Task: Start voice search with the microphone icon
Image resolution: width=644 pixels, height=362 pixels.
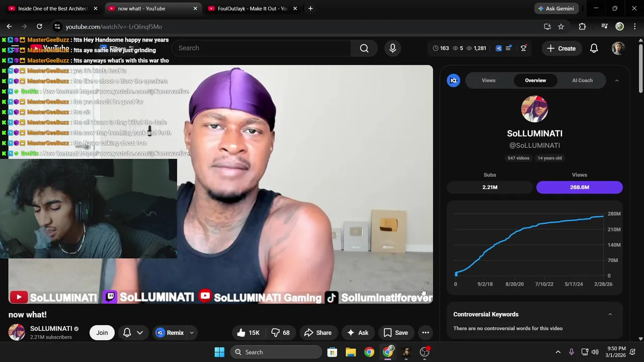Action: [x=392, y=48]
